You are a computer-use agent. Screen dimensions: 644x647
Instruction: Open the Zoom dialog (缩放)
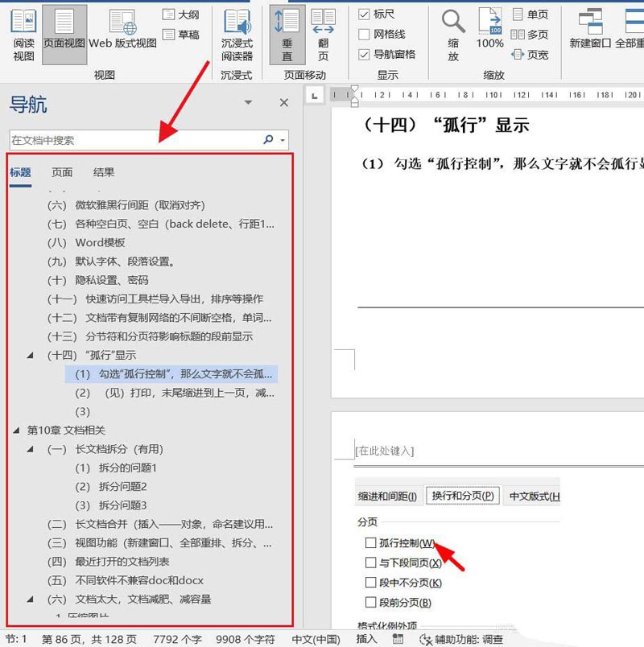pyautogui.click(x=452, y=36)
